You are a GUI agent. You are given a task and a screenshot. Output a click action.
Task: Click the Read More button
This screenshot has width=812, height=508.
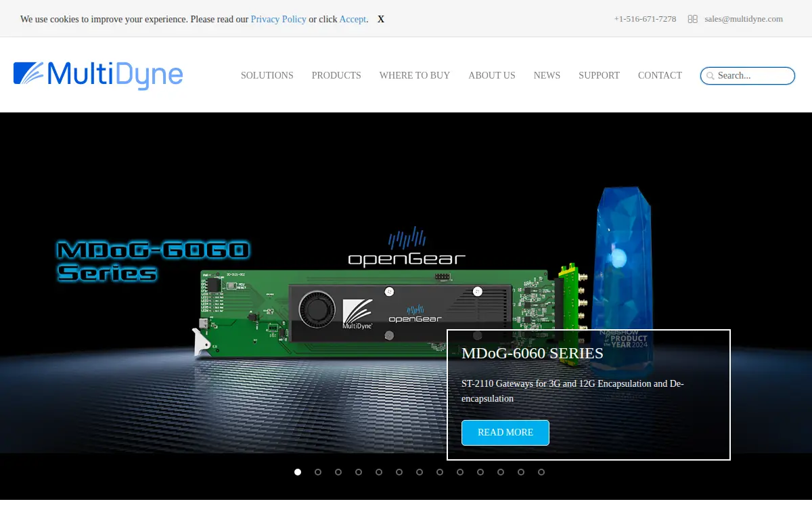click(x=505, y=433)
